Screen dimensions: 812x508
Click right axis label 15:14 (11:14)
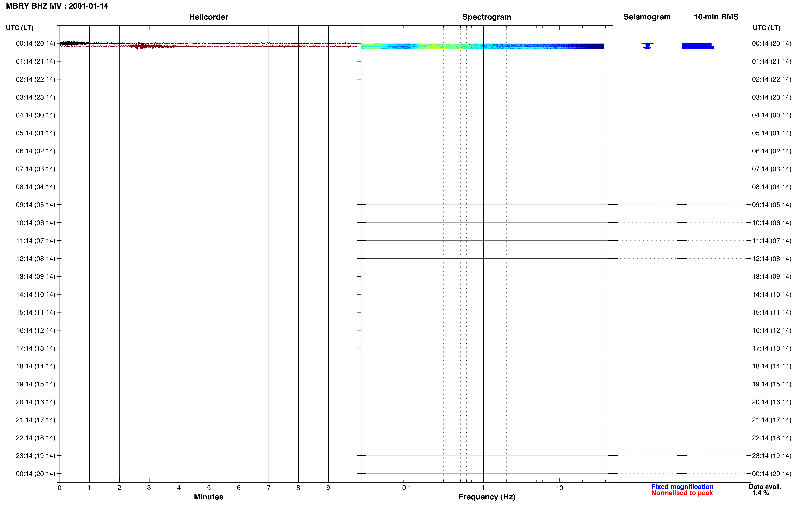coord(771,312)
